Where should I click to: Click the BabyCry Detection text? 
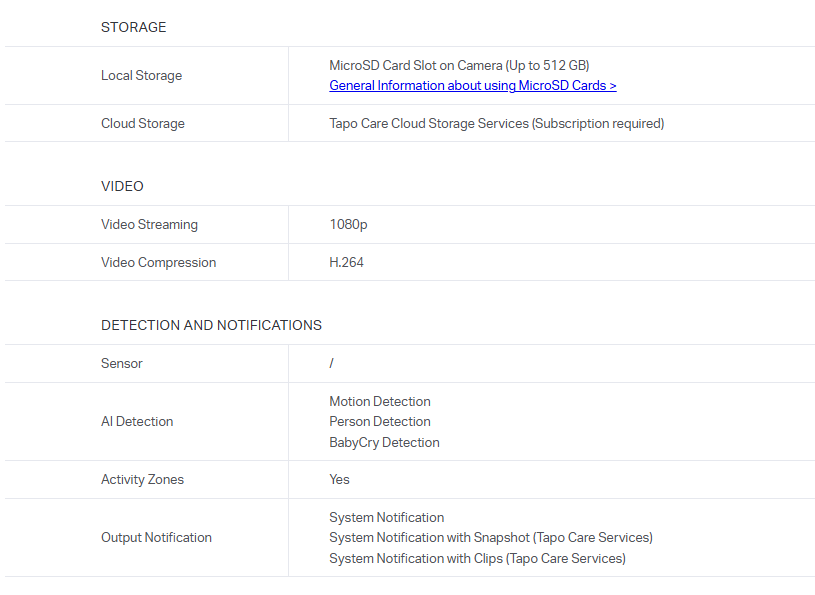pos(384,443)
